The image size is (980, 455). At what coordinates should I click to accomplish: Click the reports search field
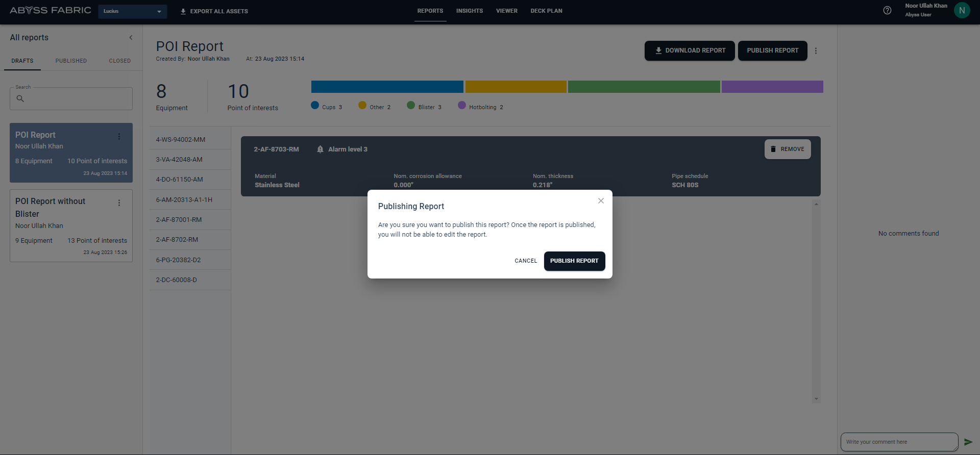pyautogui.click(x=71, y=99)
